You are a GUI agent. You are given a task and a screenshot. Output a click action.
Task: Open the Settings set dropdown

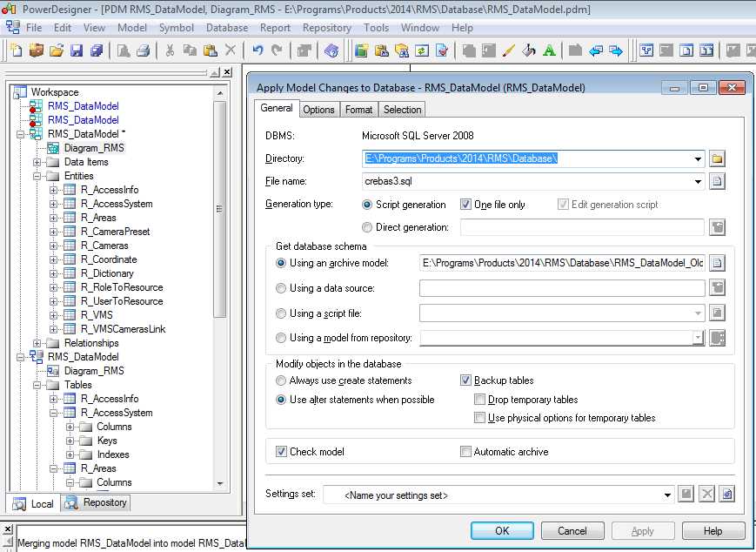(667, 495)
